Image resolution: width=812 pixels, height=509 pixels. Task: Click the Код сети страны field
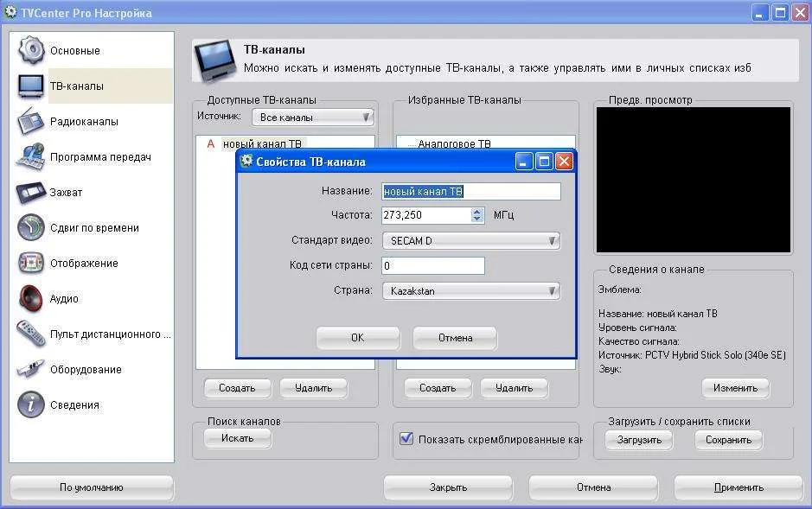pyautogui.click(x=433, y=265)
